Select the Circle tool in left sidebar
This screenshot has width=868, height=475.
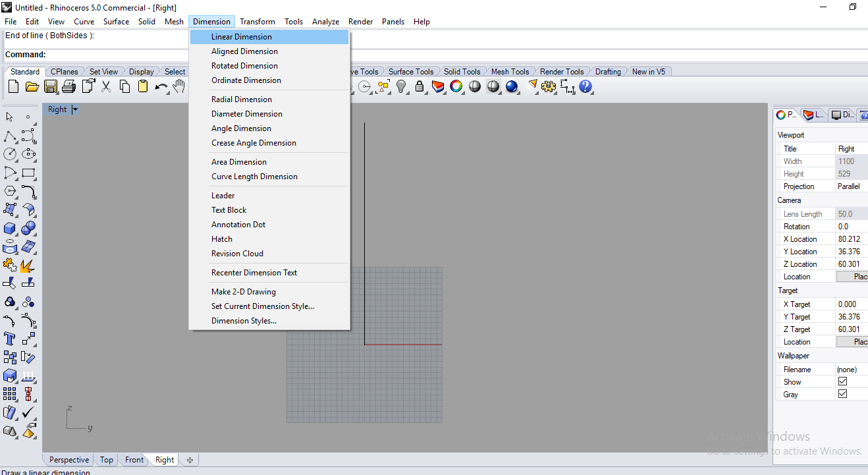coord(10,154)
